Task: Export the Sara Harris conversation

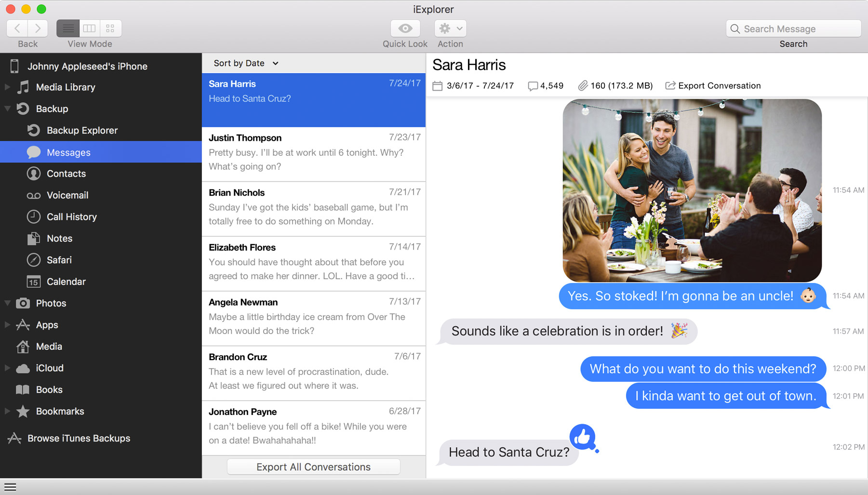Action: (x=712, y=85)
